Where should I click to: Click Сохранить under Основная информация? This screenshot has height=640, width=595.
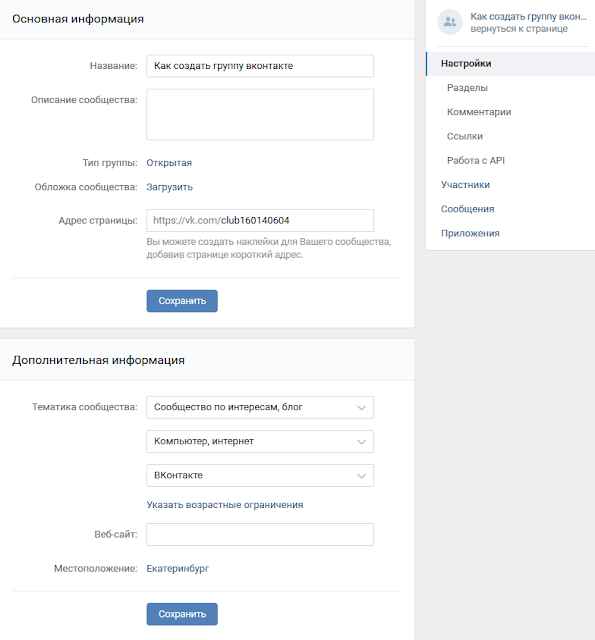[x=182, y=301]
